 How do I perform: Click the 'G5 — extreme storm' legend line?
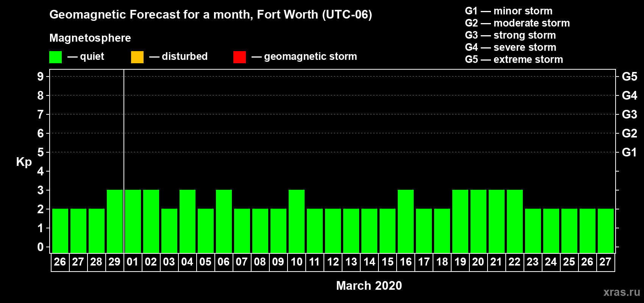coord(514,59)
